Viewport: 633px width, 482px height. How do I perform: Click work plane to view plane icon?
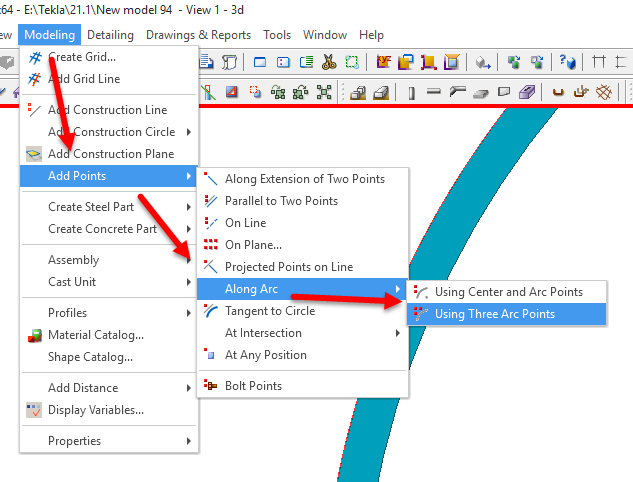point(406,62)
